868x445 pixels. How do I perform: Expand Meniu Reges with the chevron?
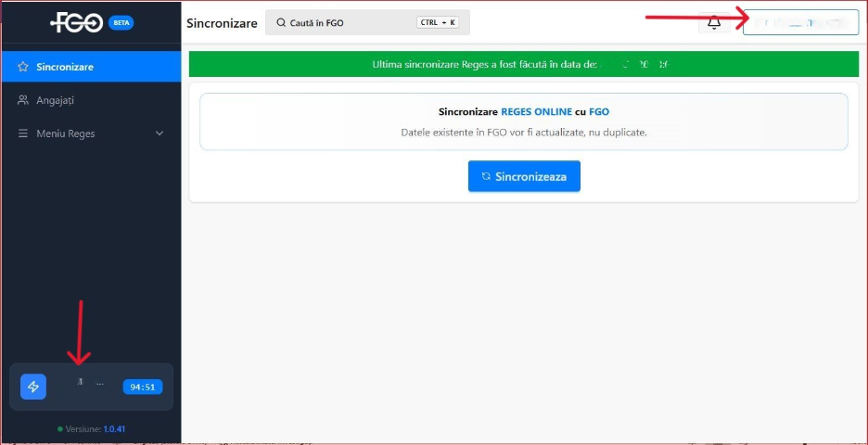pyautogui.click(x=160, y=133)
